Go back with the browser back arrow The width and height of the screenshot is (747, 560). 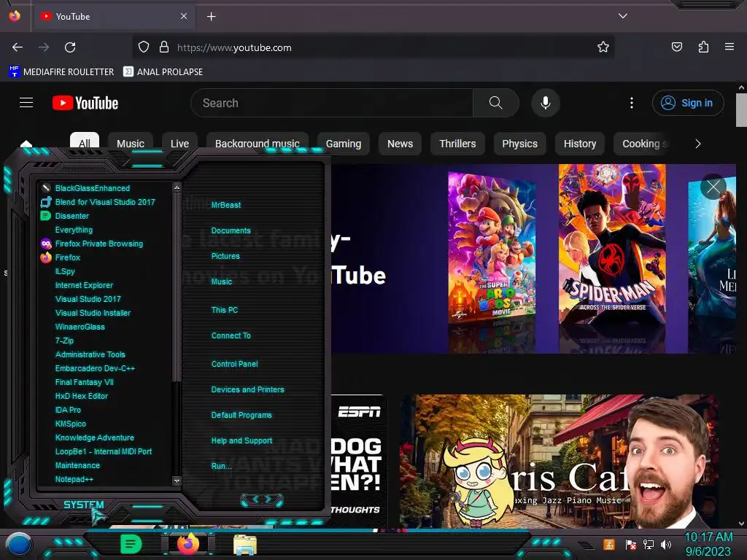(18, 47)
